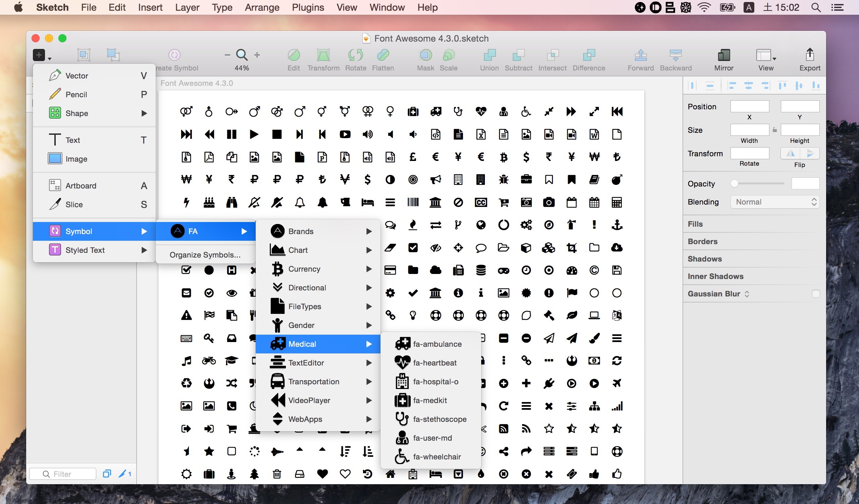Zoom in with the plus button
859x504 pixels.
click(257, 55)
